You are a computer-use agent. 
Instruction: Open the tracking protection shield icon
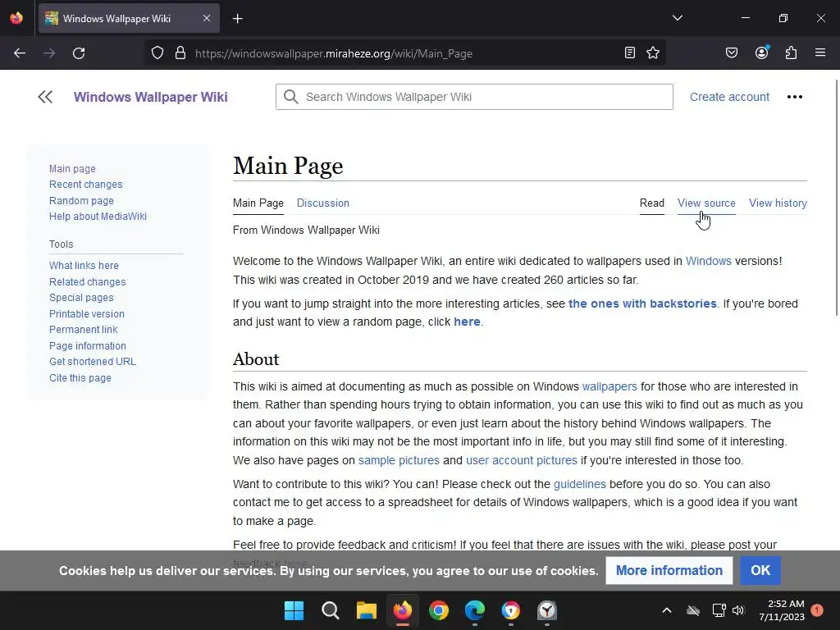[157, 53]
